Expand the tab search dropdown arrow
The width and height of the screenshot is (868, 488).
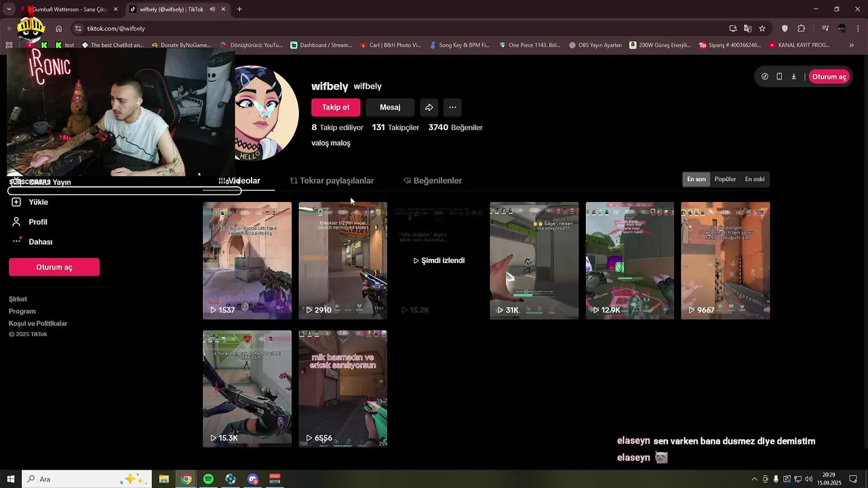point(9,9)
